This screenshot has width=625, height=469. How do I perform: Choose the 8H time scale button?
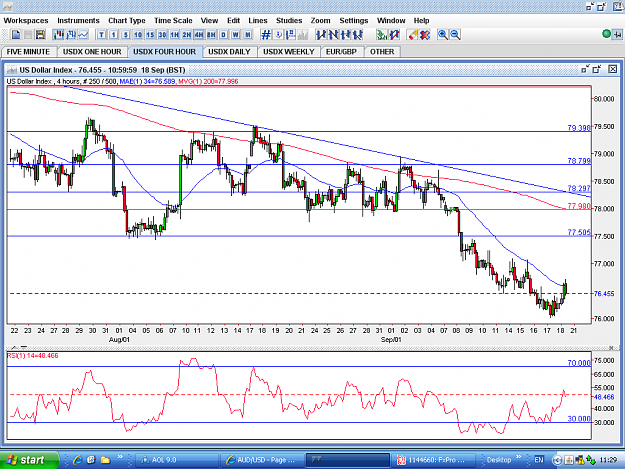(211, 35)
